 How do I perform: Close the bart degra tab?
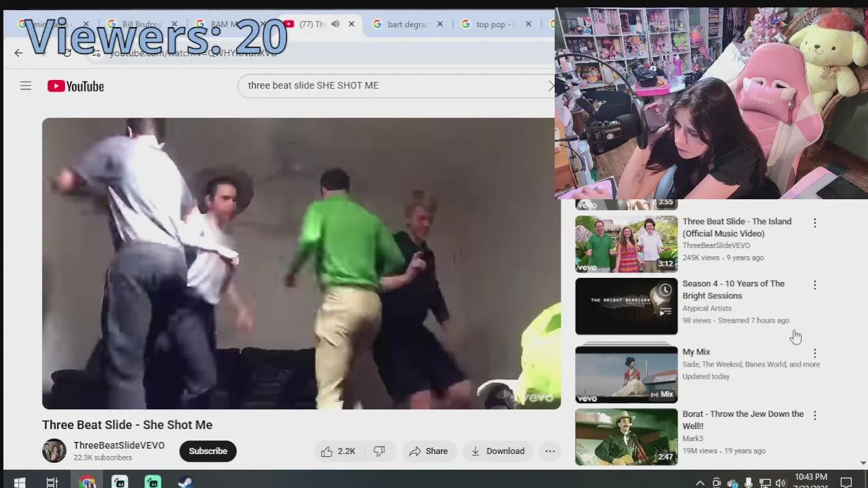pyautogui.click(x=439, y=24)
